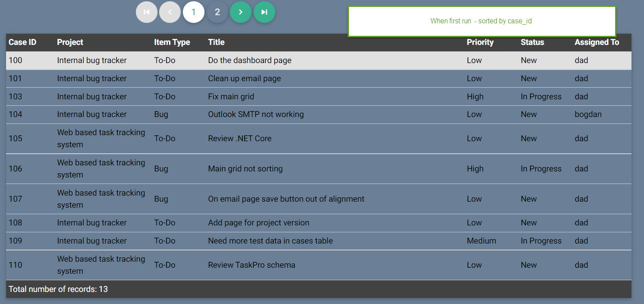Go to first page using skip-back icon
This screenshot has height=304, width=644.
coord(147,12)
